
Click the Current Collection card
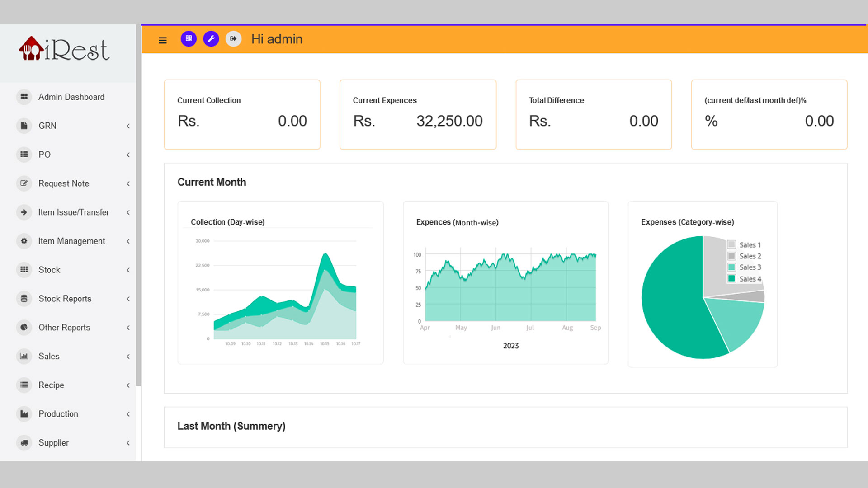242,115
